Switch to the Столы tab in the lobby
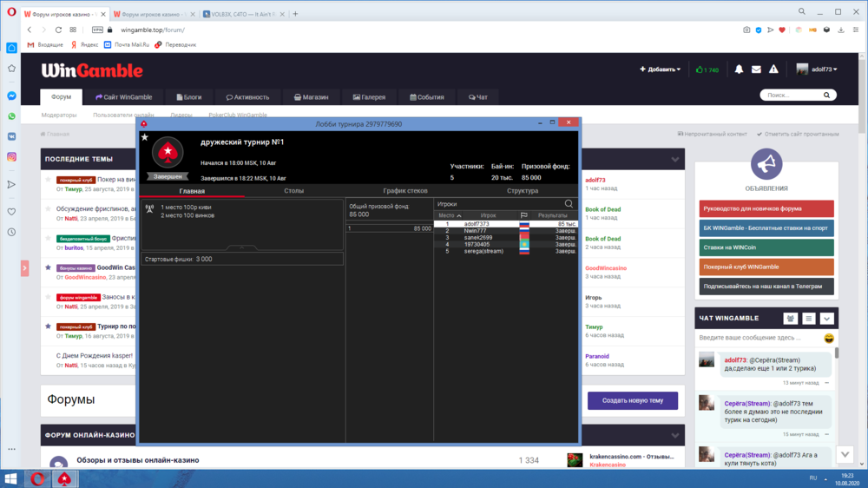 (293, 190)
